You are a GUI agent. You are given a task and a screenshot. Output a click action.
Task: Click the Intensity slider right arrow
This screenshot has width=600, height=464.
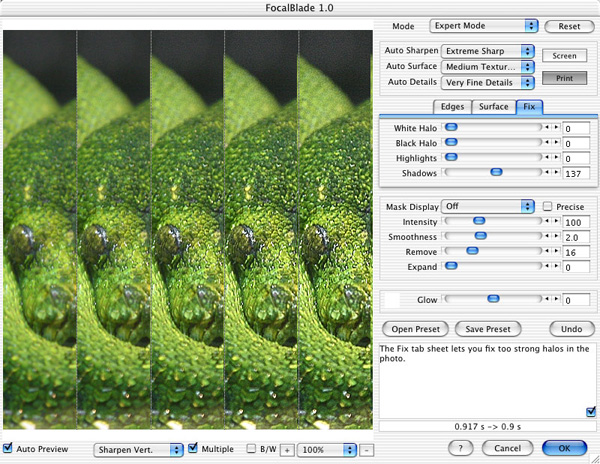pyautogui.click(x=554, y=221)
